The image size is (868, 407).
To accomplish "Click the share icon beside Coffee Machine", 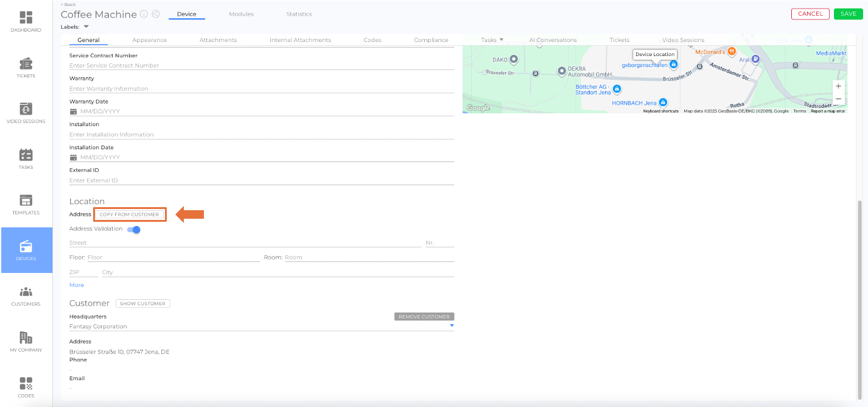I will pos(156,14).
